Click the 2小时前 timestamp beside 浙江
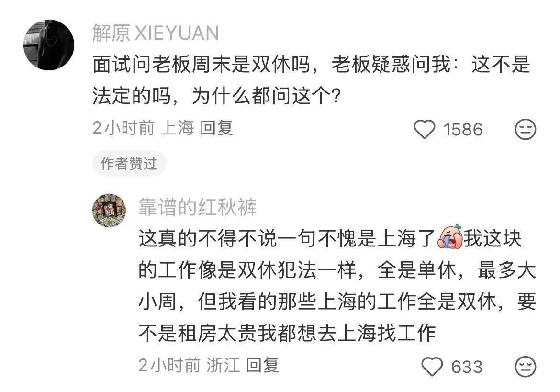Screen dimensions: 560x392 point(169,366)
